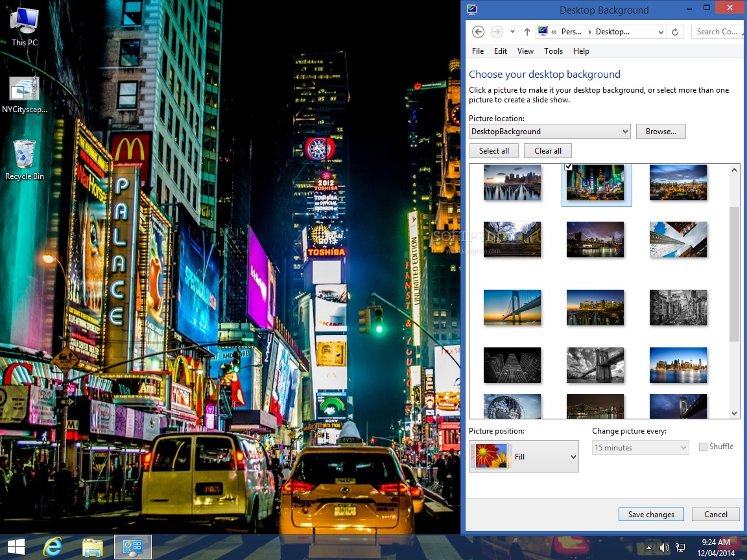Viewport: 747px width, 560px height.
Task: Click the taskbar clock showing 9:24 AM
Action: [716, 547]
